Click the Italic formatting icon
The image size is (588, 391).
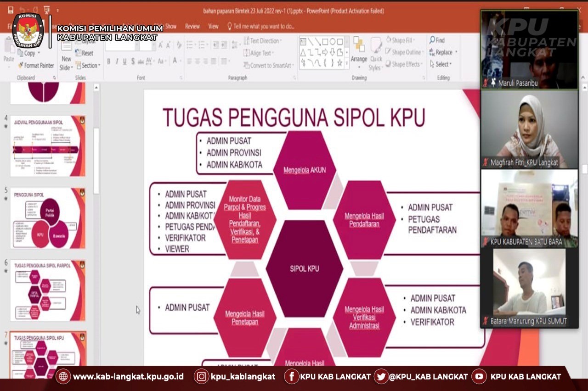pos(117,61)
